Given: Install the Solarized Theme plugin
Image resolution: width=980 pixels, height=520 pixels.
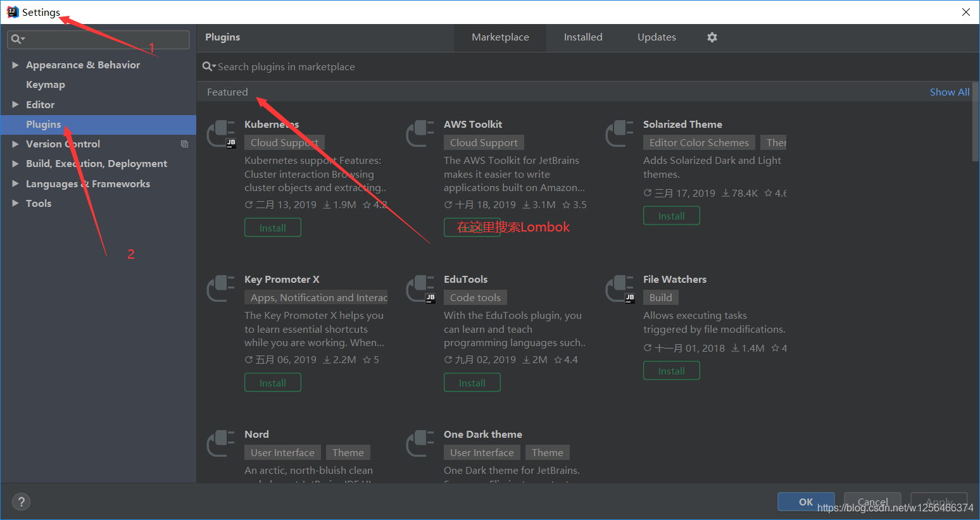Looking at the screenshot, I should 672,216.
